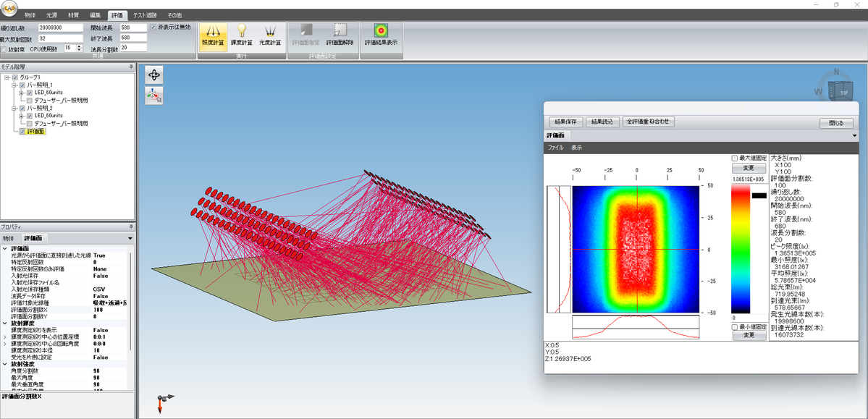Image resolution: width=868 pixels, height=419 pixels.
Task: Click 評価面解除 to clear evaluation surface
Action: (x=340, y=36)
